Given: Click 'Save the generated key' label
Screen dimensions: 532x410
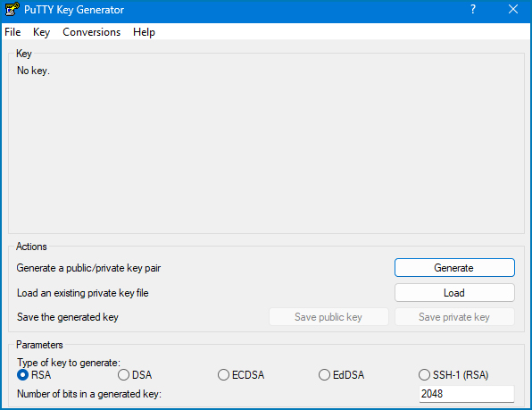Looking at the screenshot, I should click(x=68, y=317).
